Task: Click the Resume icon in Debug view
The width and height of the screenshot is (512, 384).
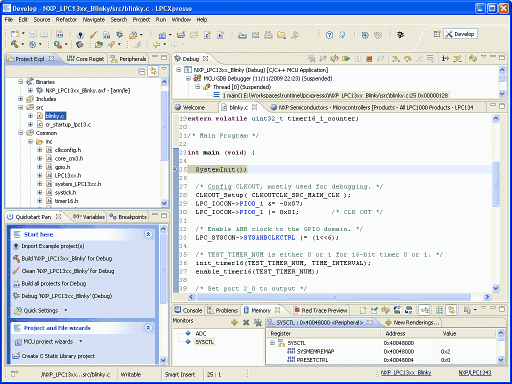Action: (346, 59)
